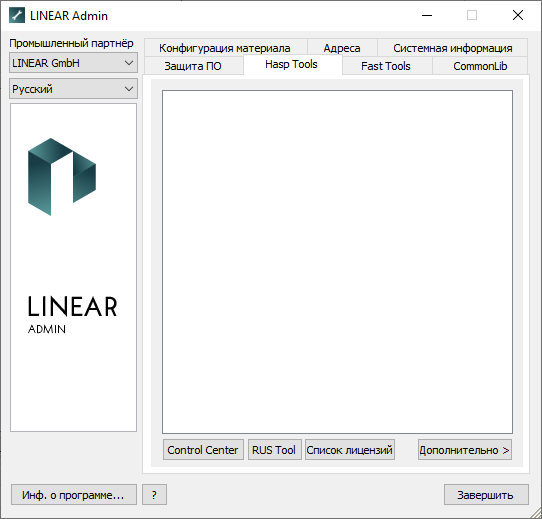Click the LINEAR Admin wrench title icon
The image size is (542, 519).
(17, 15)
